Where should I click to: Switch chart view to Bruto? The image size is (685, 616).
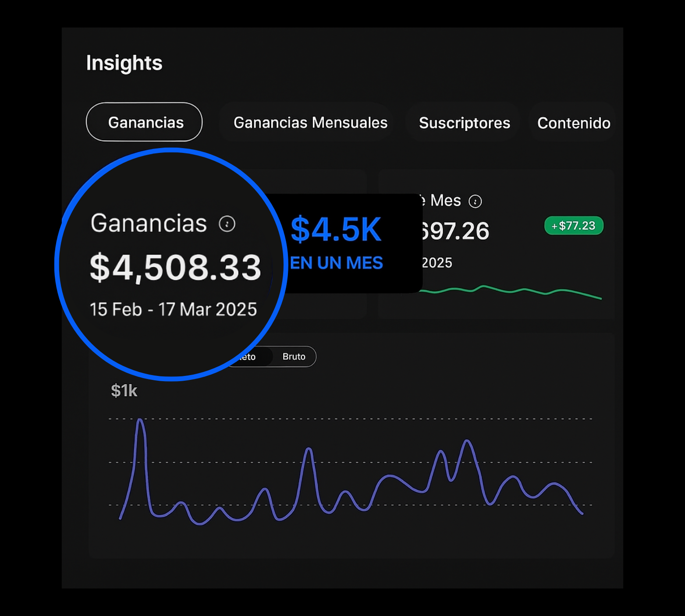[x=294, y=357]
